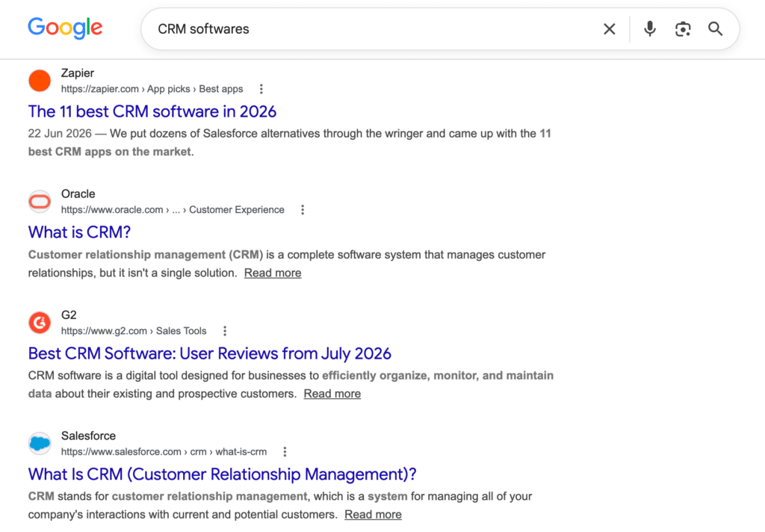Open 'Best CRM Software: User Reviews' link
Viewport: 765px width, 532px height.
(210, 353)
